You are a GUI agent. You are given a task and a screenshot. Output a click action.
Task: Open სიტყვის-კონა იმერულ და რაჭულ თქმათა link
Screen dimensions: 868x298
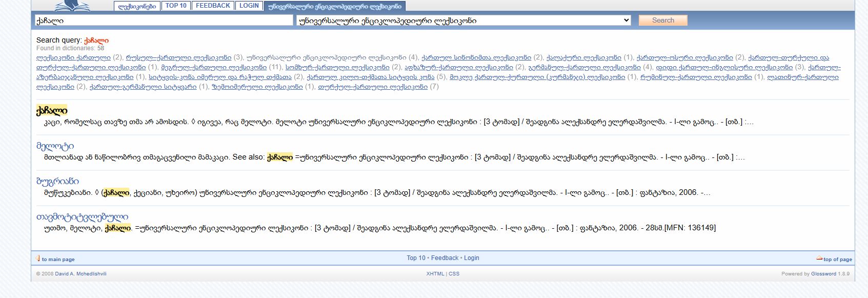point(220,77)
